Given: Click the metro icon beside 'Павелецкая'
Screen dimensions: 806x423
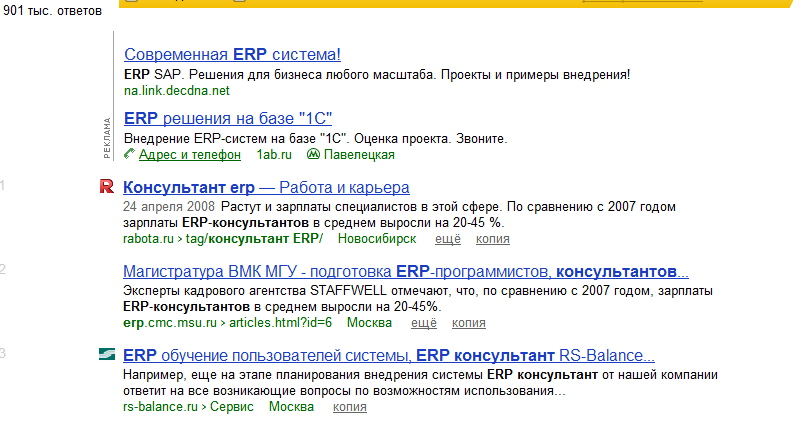Looking at the screenshot, I should tap(313, 154).
